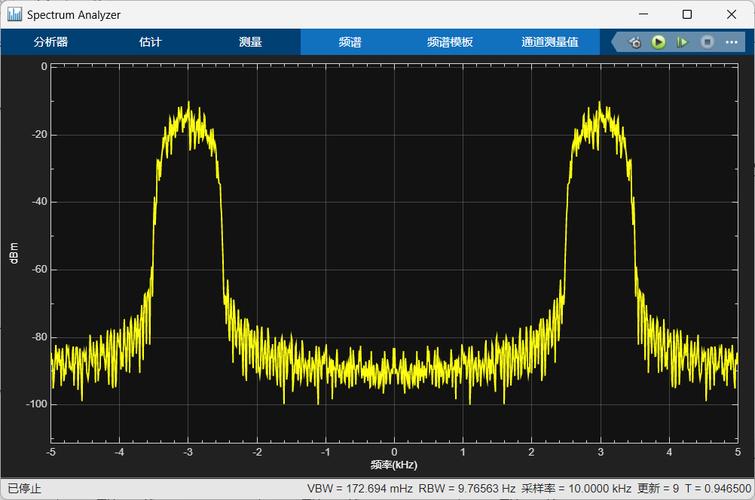This screenshot has height=500, width=755.
Task: Click the 频率(kHz) x-axis label
Action: (x=394, y=466)
